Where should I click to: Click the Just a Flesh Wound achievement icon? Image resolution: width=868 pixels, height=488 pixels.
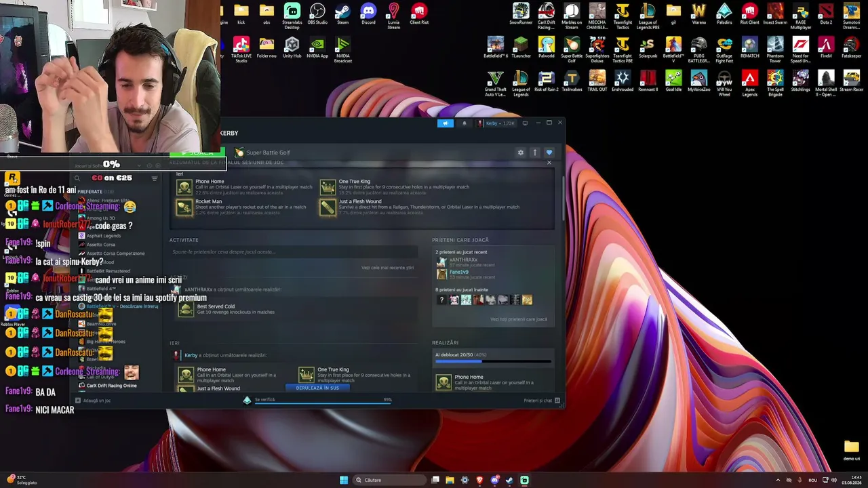[328, 207]
